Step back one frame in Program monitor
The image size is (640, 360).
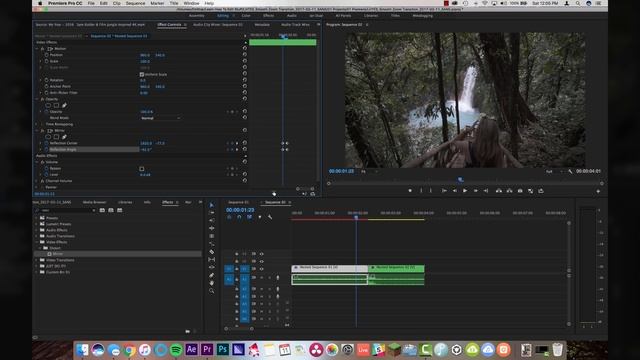(454, 191)
